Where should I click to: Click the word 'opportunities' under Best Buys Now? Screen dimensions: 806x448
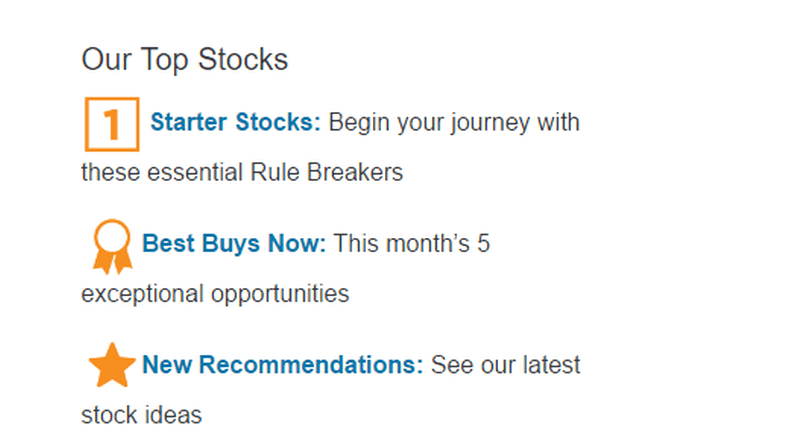[x=280, y=295]
